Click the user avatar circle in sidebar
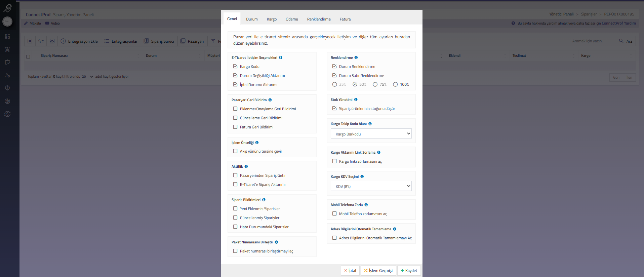 [7, 22]
